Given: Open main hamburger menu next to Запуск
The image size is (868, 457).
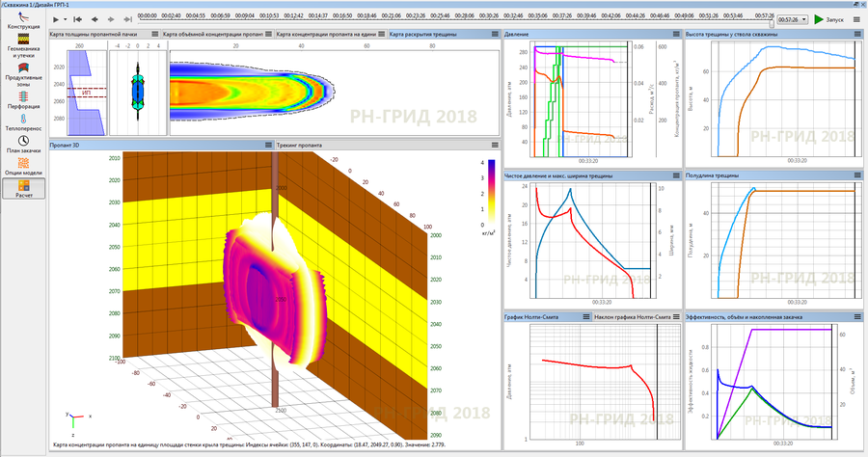Looking at the screenshot, I should point(857,19).
